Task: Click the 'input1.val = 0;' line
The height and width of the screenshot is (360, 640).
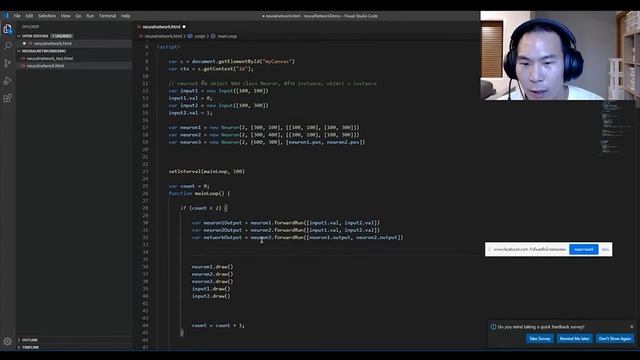Action: [x=190, y=98]
